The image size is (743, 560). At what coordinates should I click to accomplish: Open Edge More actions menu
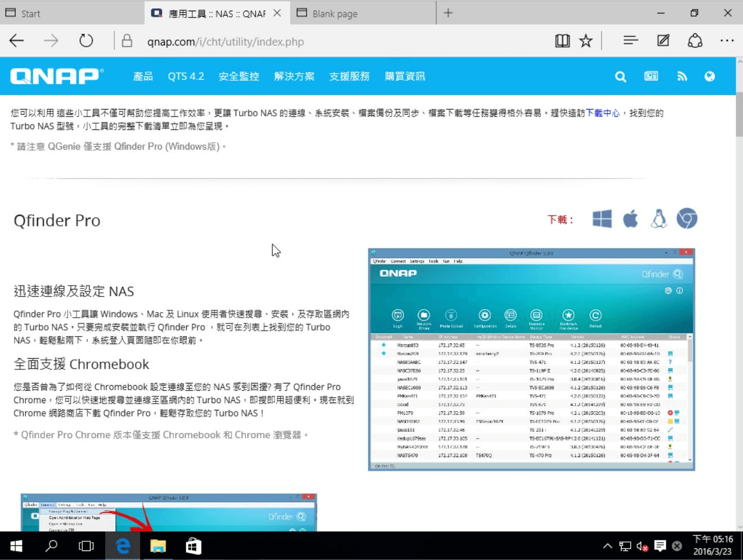tap(727, 41)
